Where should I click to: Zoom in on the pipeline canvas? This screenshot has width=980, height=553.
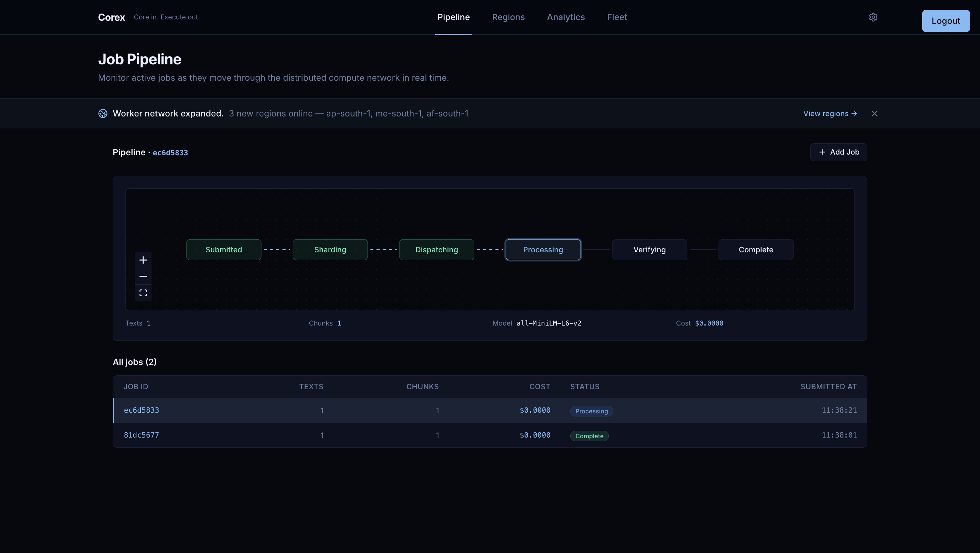tap(143, 260)
